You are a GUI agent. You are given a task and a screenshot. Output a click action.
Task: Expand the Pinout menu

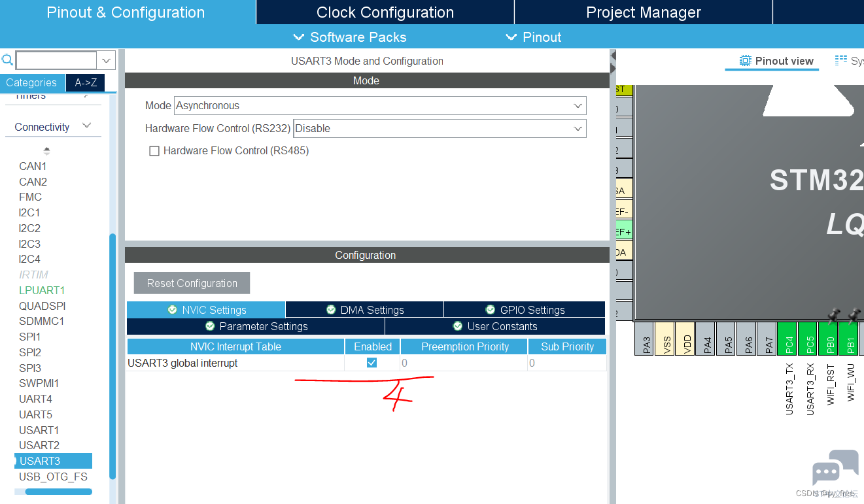click(x=534, y=37)
